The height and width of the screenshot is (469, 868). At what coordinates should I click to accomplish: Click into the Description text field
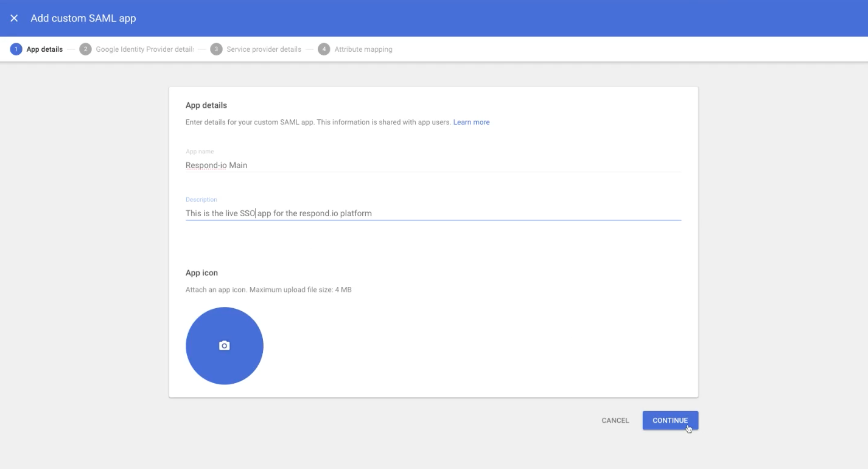432,213
